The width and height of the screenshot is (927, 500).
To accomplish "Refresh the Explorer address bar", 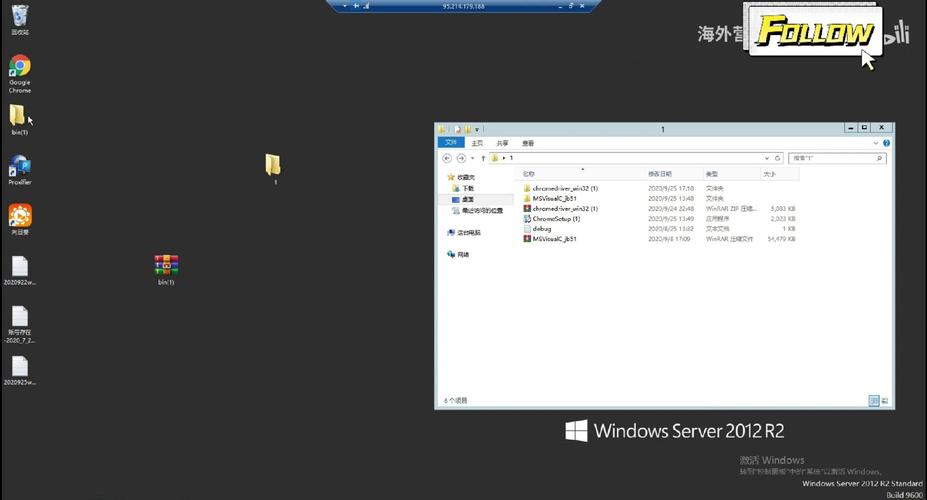I will click(x=778, y=158).
